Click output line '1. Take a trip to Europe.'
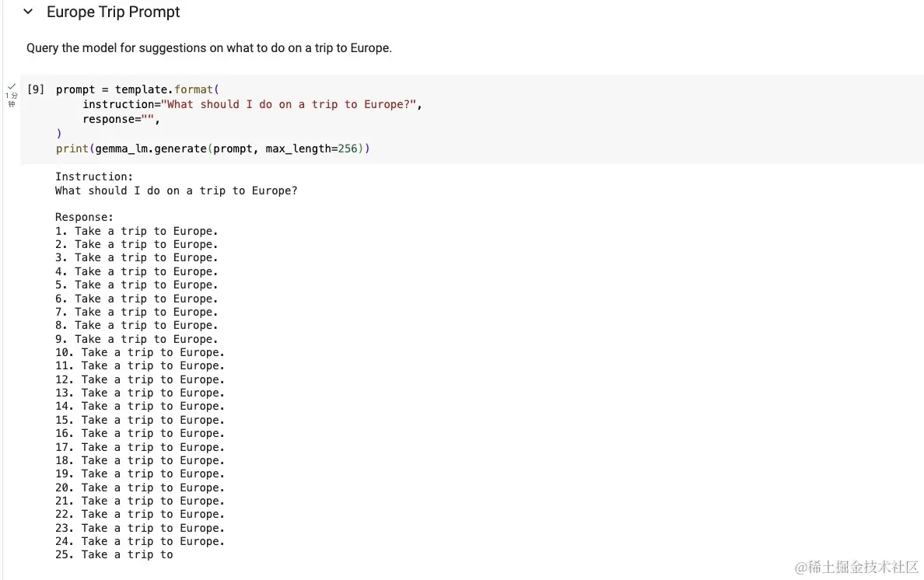Screen dimensions: 924x580 136,231
